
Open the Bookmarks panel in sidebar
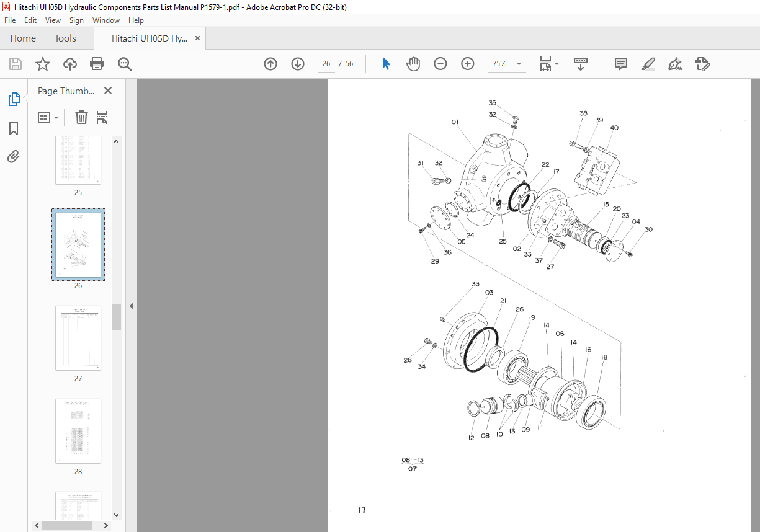pos(14,128)
